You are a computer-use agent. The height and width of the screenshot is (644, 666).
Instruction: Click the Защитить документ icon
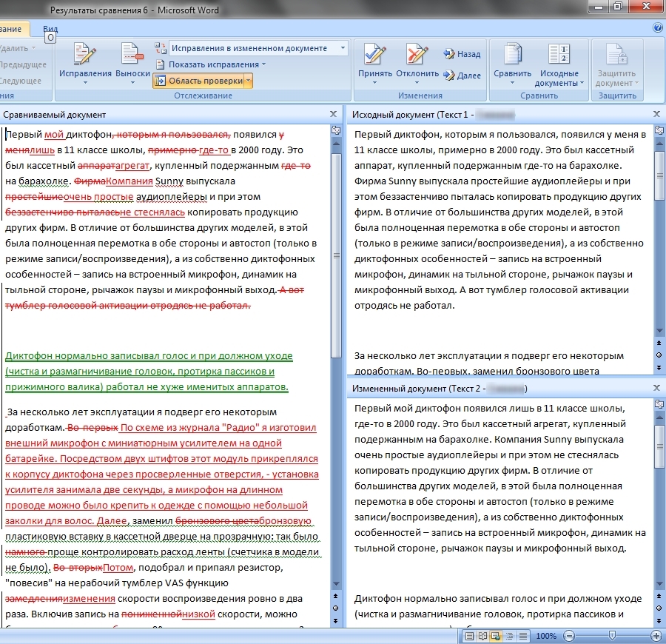coord(616,54)
